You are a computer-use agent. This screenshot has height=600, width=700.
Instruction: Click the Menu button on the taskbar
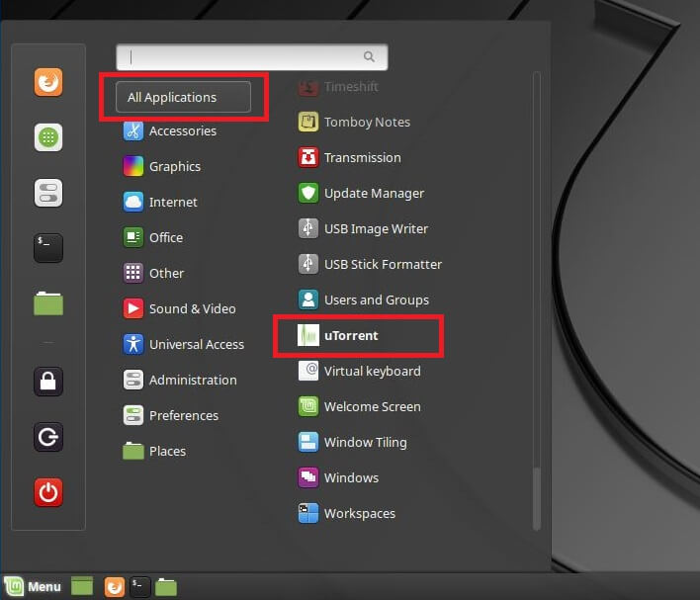click(x=33, y=586)
